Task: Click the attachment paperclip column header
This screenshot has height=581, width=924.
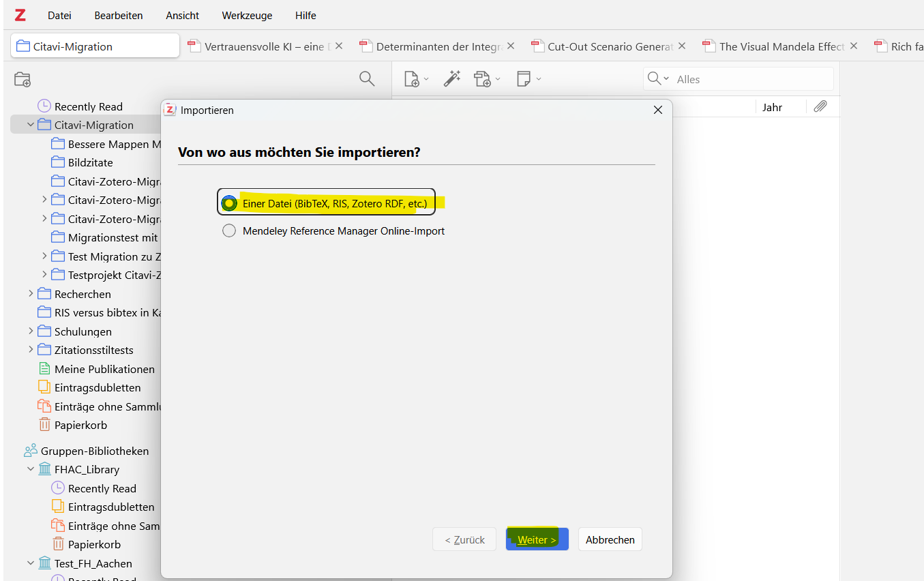Action: click(x=820, y=107)
